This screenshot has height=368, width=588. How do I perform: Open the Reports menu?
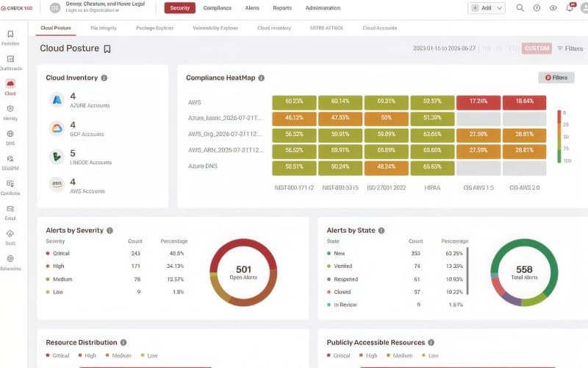coord(282,8)
